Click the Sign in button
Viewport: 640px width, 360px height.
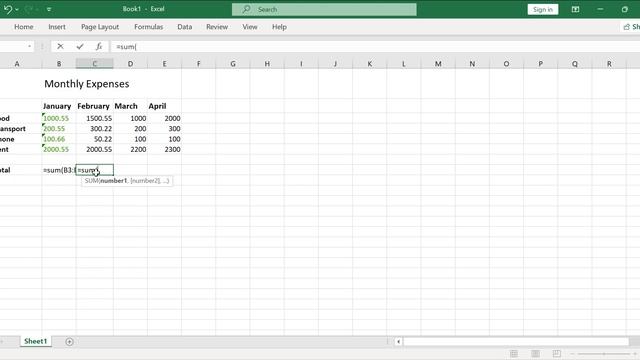coord(542,9)
